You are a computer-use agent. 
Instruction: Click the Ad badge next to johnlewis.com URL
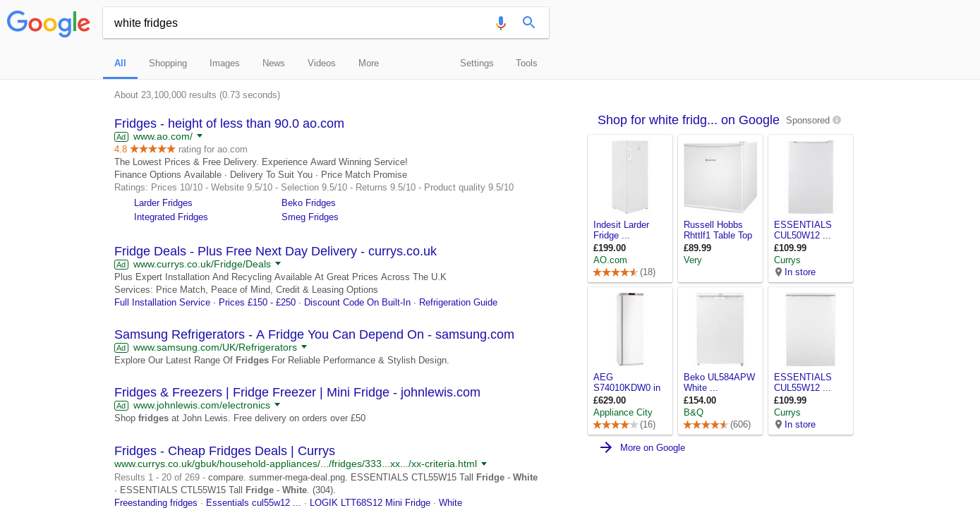121,405
